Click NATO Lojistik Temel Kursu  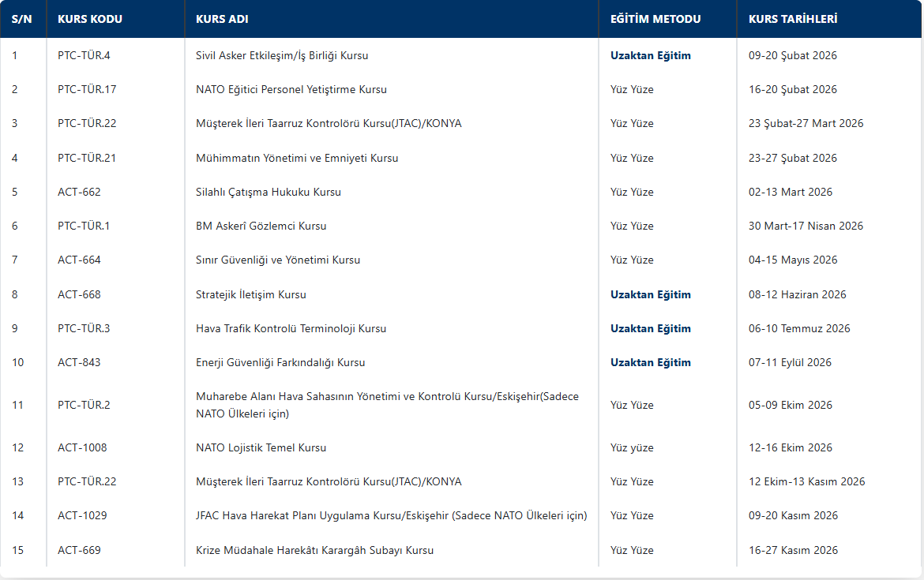click(261, 447)
